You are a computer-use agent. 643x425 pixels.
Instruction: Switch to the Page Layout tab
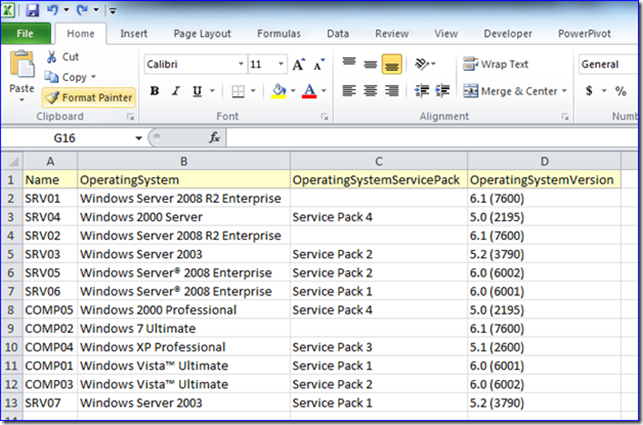202,34
